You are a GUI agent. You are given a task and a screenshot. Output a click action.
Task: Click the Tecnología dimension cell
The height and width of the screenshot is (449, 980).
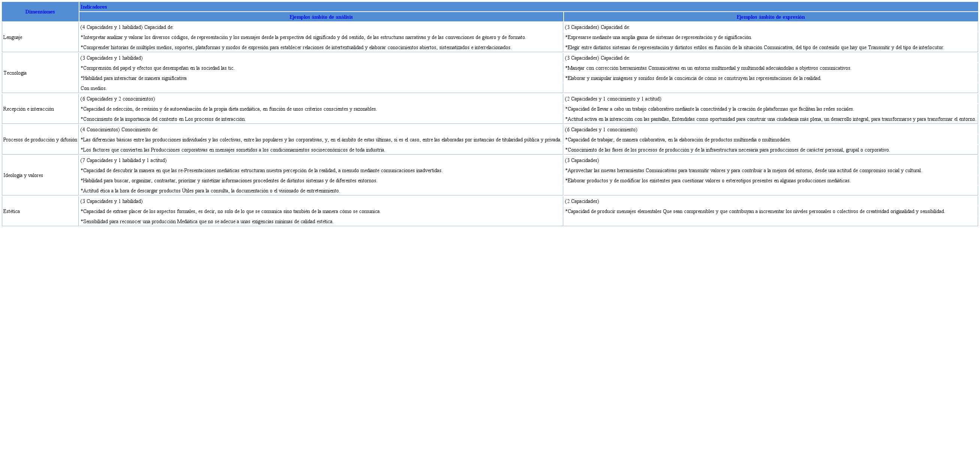click(x=15, y=73)
